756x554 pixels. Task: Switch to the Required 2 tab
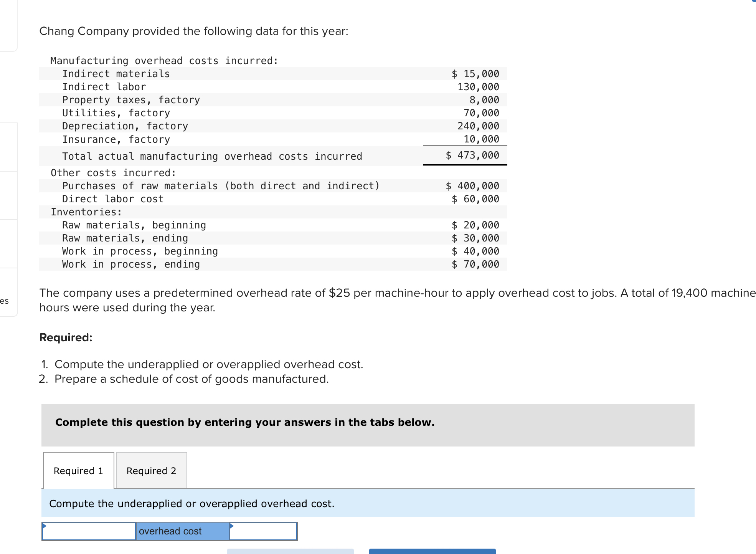pyautogui.click(x=151, y=471)
